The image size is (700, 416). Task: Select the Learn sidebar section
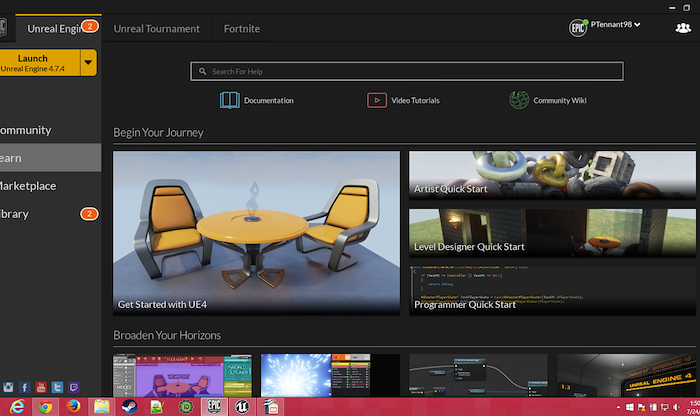(50, 158)
